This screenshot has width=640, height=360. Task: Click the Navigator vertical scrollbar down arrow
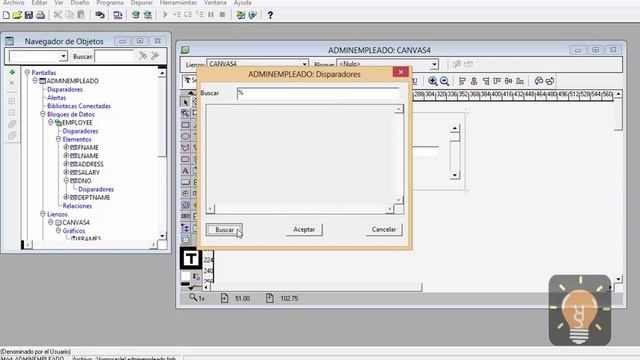point(162,236)
